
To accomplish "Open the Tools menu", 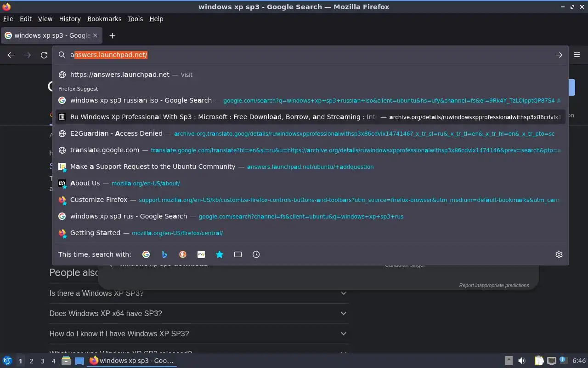I will click(x=135, y=19).
